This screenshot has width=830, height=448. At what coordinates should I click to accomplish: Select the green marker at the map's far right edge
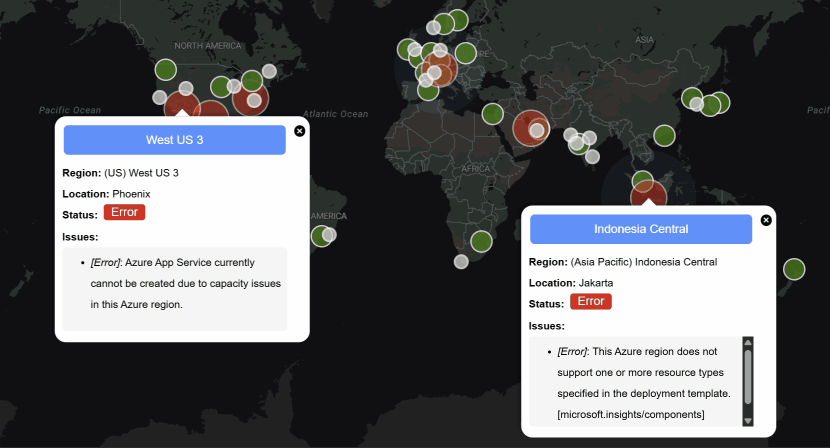pyautogui.click(x=794, y=269)
